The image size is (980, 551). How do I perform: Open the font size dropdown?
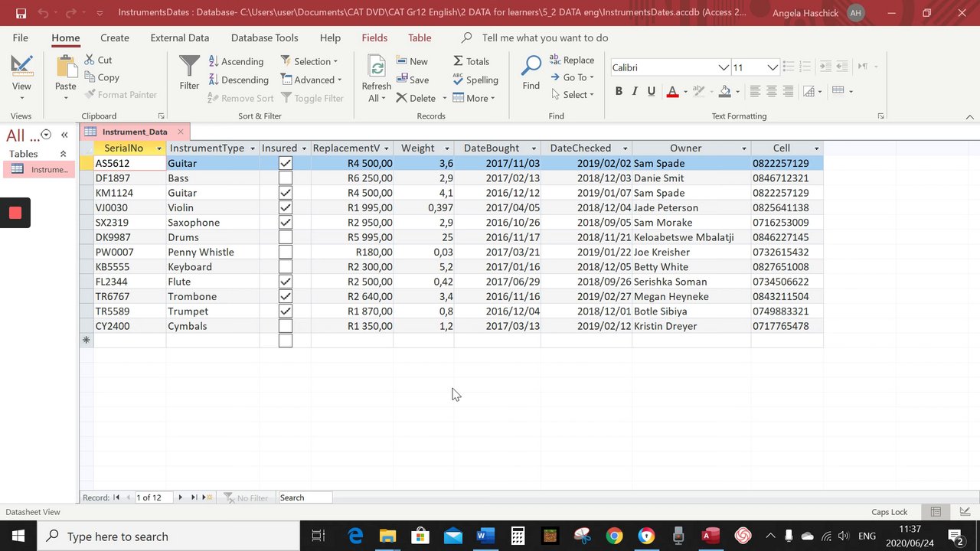773,67
